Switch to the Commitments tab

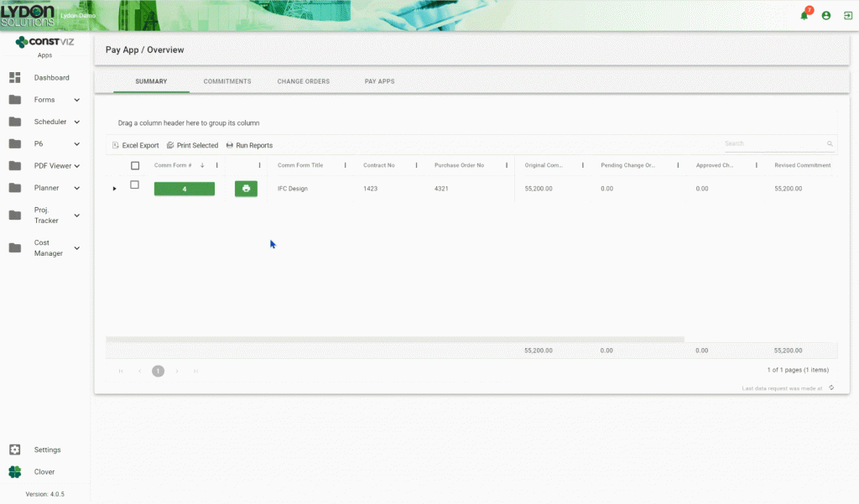[226, 81]
